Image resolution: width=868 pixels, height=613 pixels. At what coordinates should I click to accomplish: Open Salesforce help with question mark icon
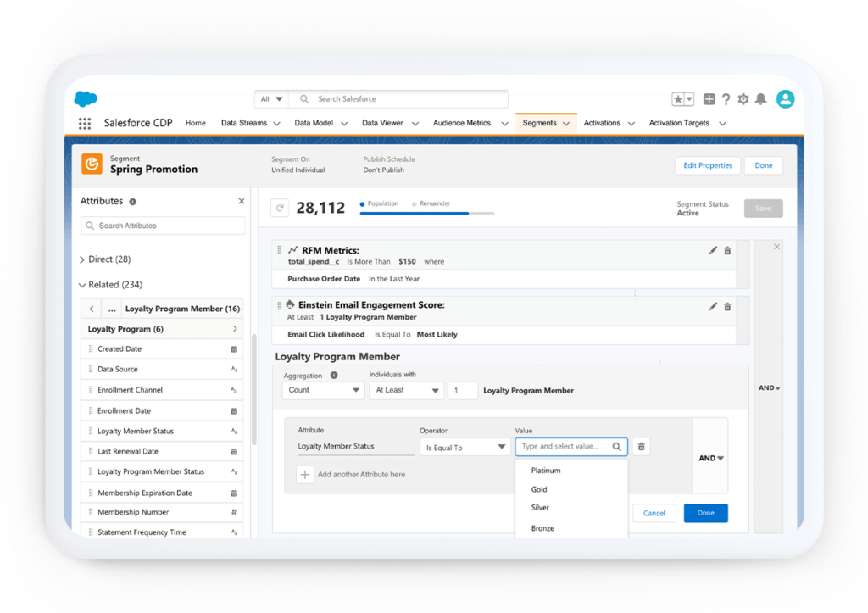(x=726, y=99)
